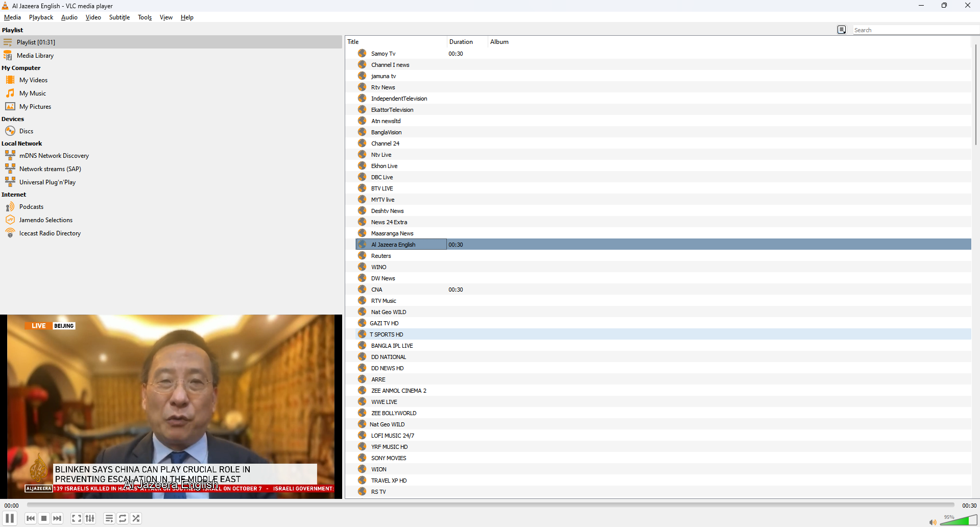Open the Tools menu
This screenshot has height=527, width=980.
145,17
